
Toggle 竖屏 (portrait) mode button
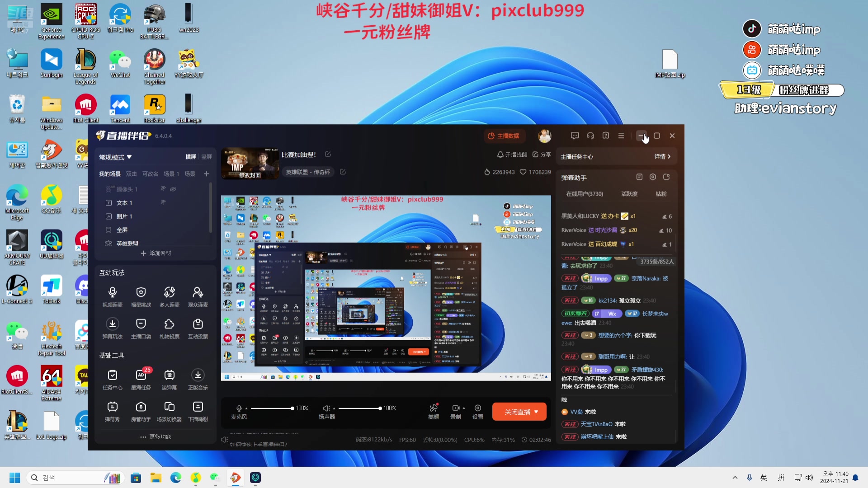pyautogui.click(x=208, y=157)
